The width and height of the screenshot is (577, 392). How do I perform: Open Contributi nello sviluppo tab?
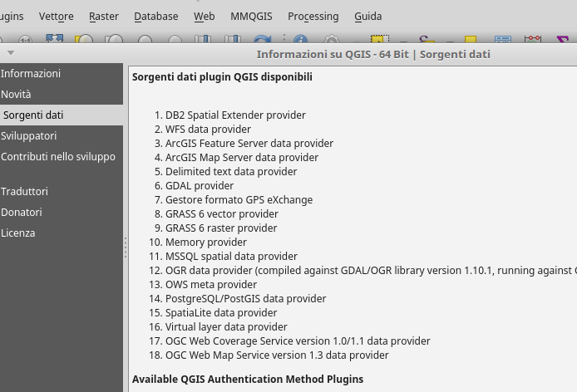[62, 157]
